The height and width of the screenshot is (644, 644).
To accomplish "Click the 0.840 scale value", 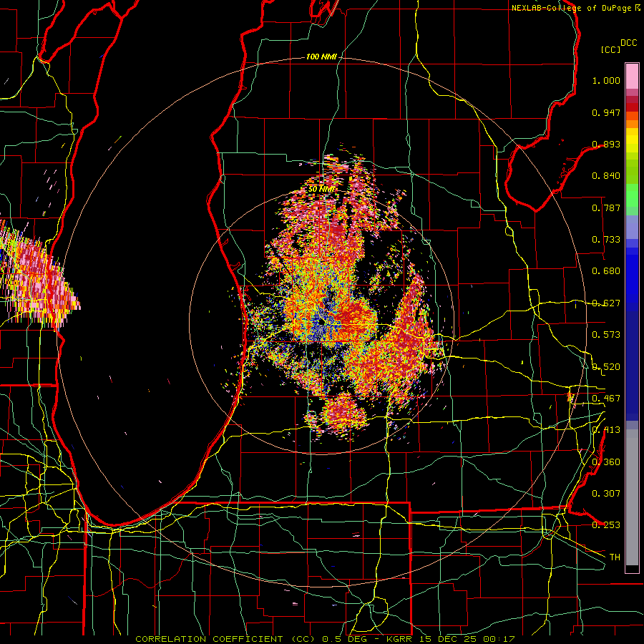I will (x=606, y=176).
